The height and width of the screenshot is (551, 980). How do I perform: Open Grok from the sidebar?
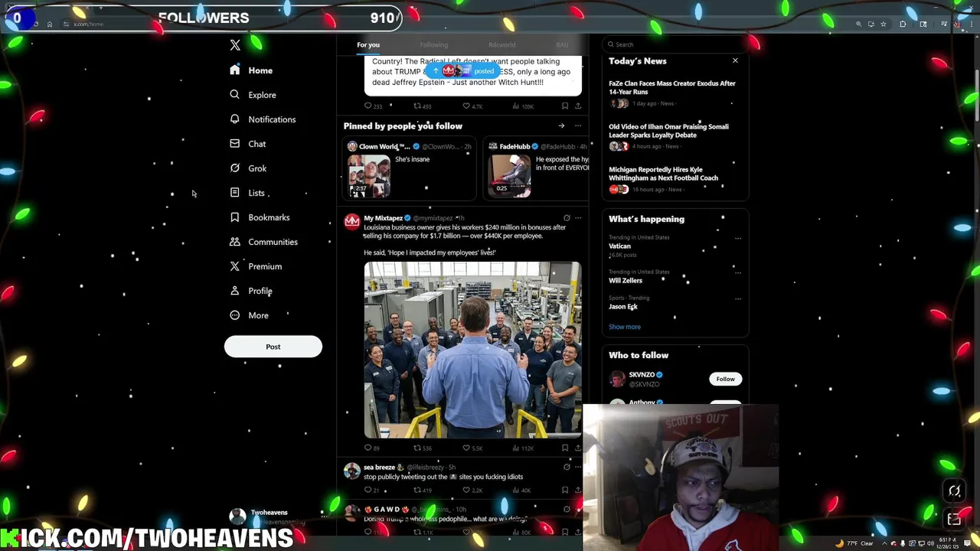coord(247,168)
